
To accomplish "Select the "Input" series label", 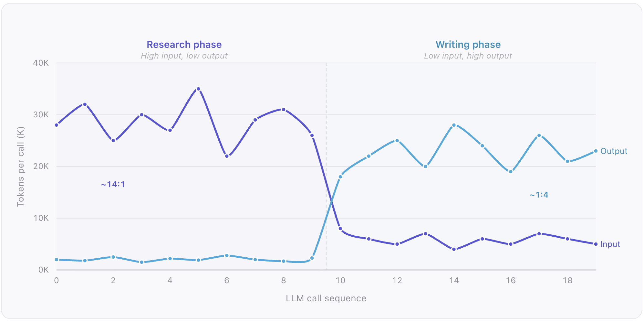I will click(610, 244).
